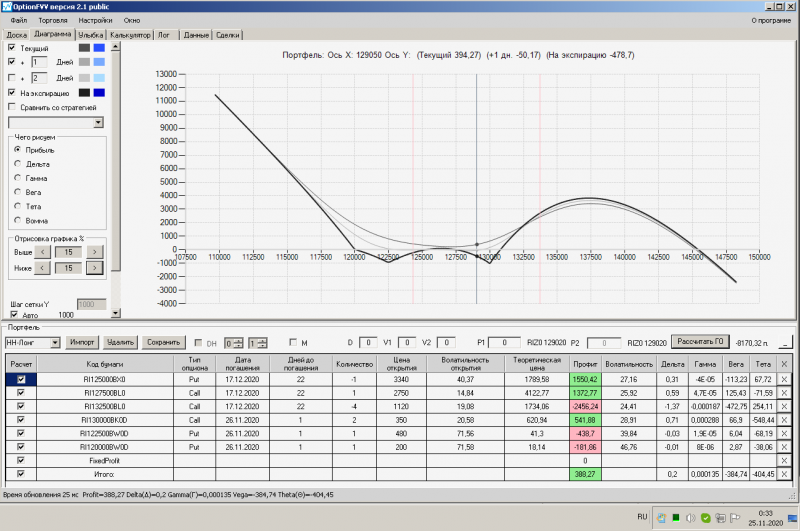Select the Тета radio button
Screen dimensions: 800x531
coord(18,206)
